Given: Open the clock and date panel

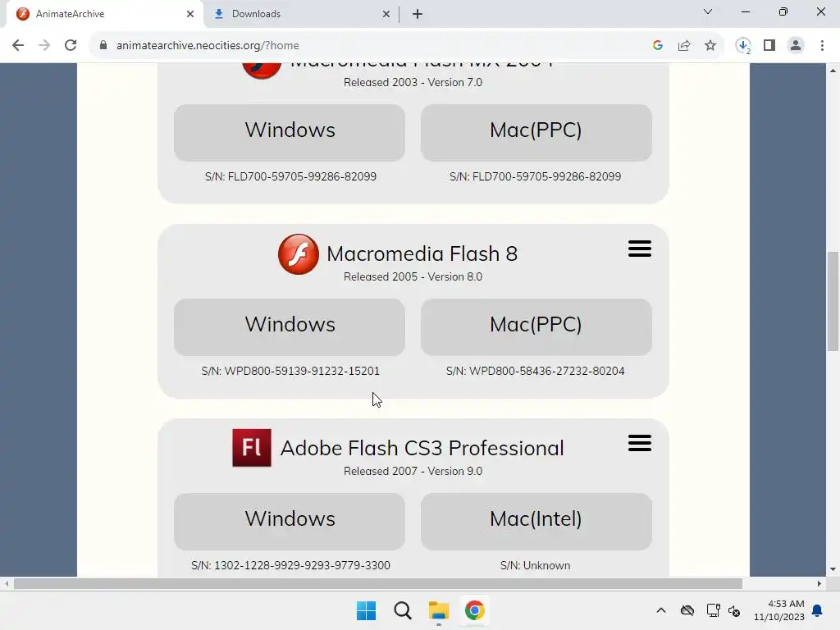Looking at the screenshot, I should 779,610.
